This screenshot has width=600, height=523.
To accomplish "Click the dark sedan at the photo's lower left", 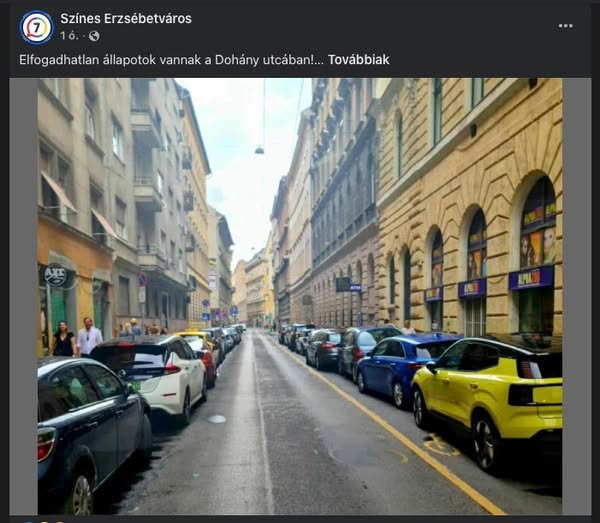I will pos(92,432).
